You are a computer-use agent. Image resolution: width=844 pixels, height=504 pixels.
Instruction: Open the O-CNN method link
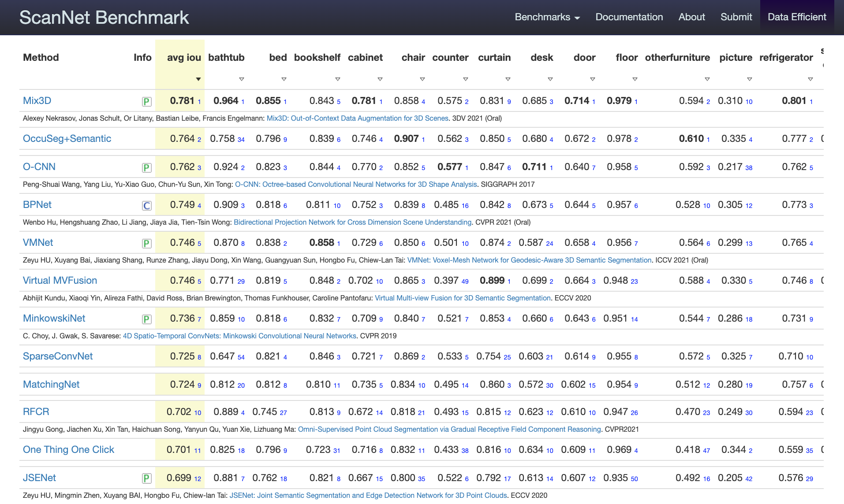(39, 167)
